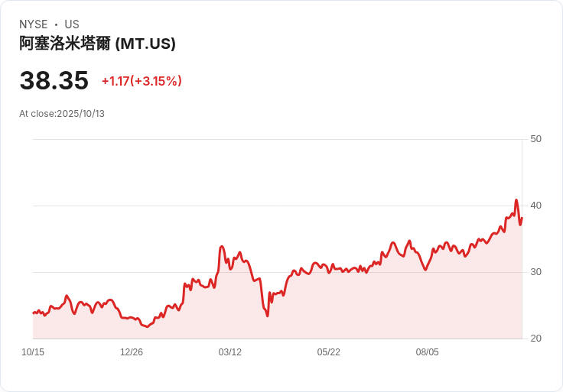Click the stock title 阿塞洛米塔爾 (MT.US)
Screen dimensions: 563x392
[x=97, y=44]
